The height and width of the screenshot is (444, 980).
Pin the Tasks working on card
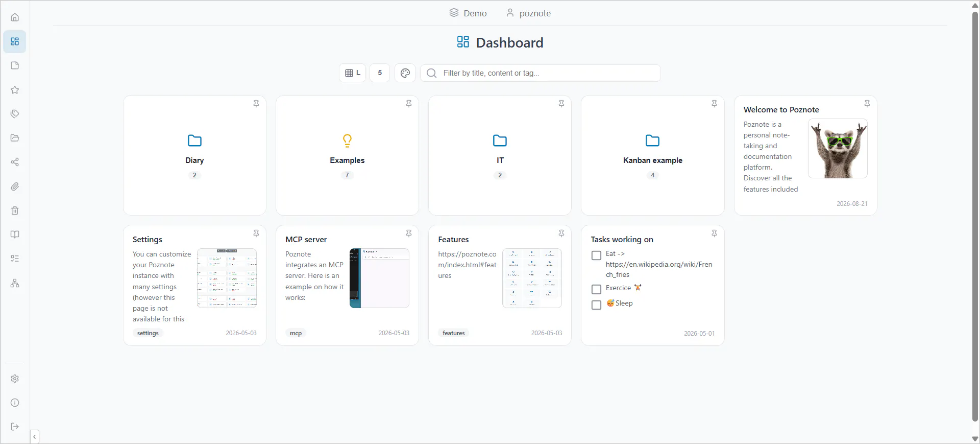(x=714, y=233)
